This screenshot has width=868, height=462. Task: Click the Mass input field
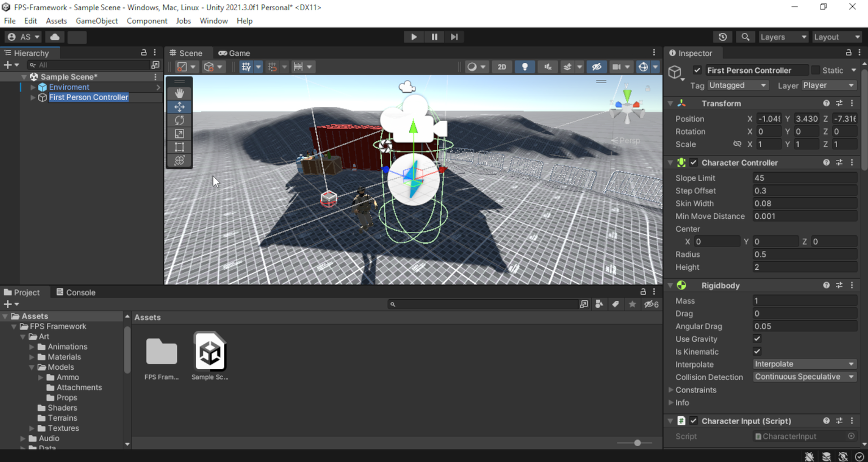[x=805, y=301]
